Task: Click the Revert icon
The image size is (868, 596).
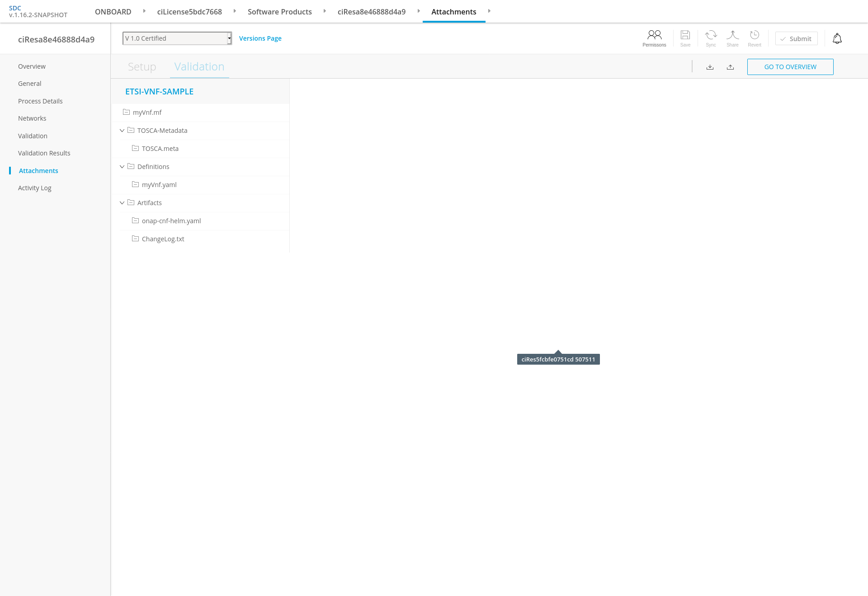Action: tap(754, 35)
